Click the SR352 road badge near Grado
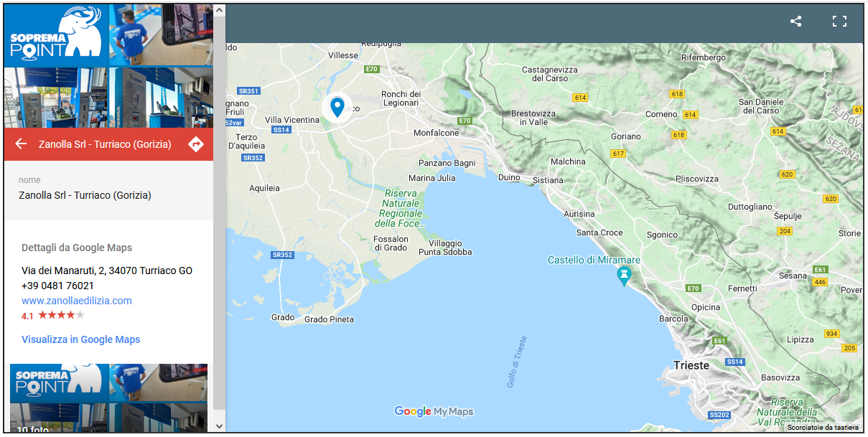Image resolution: width=868 pixels, height=437 pixels. (282, 255)
